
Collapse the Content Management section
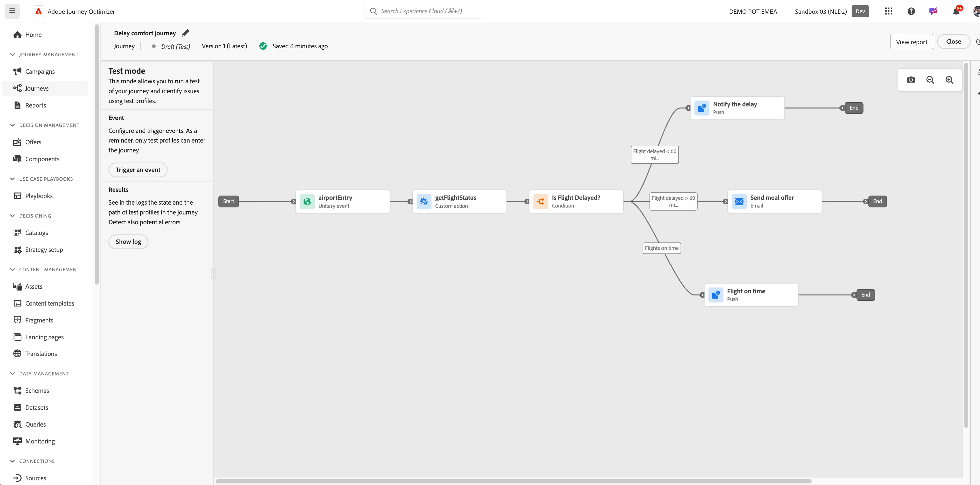tap(12, 270)
